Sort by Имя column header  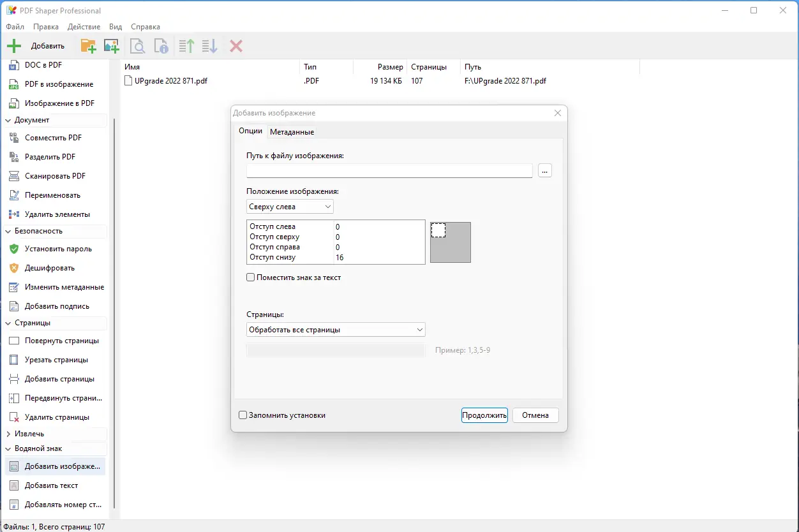[x=210, y=67]
